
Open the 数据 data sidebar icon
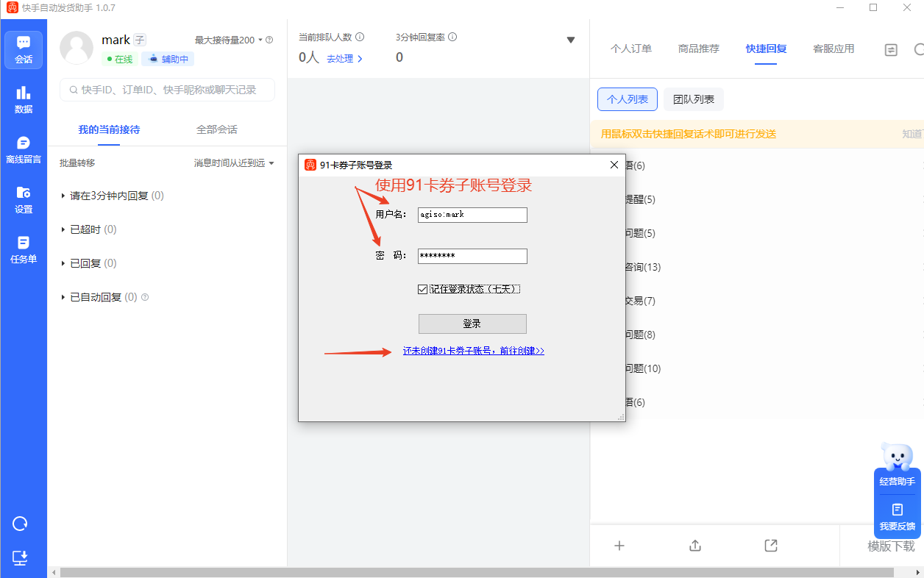pos(24,99)
